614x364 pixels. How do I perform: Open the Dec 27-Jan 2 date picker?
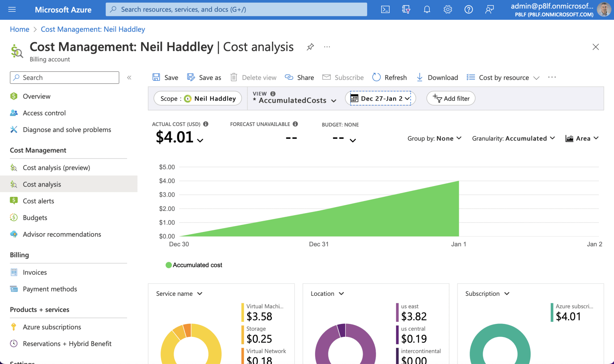coord(380,98)
